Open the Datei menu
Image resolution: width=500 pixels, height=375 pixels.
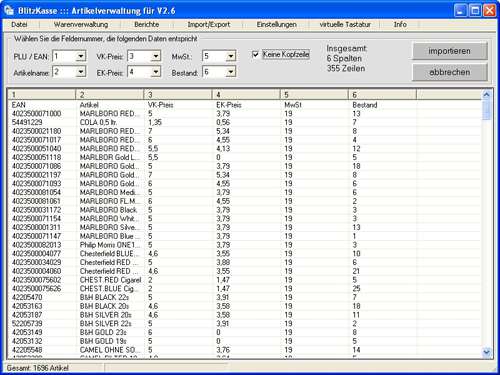pyautogui.click(x=19, y=24)
